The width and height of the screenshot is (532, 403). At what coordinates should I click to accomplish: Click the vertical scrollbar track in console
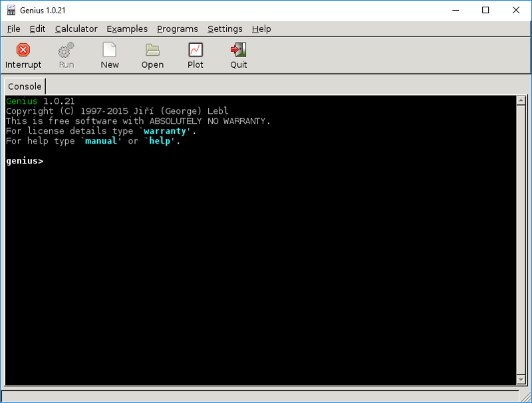point(521,239)
